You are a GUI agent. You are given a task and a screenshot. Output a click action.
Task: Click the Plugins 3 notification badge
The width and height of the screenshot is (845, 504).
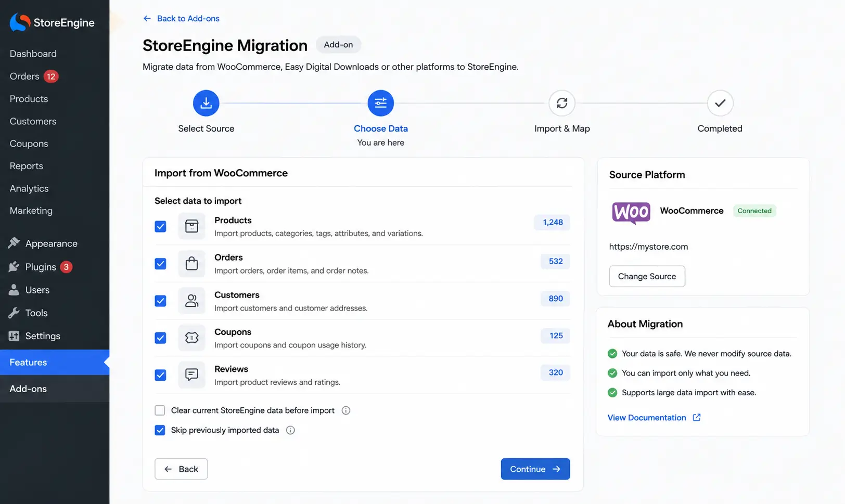pyautogui.click(x=66, y=267)
